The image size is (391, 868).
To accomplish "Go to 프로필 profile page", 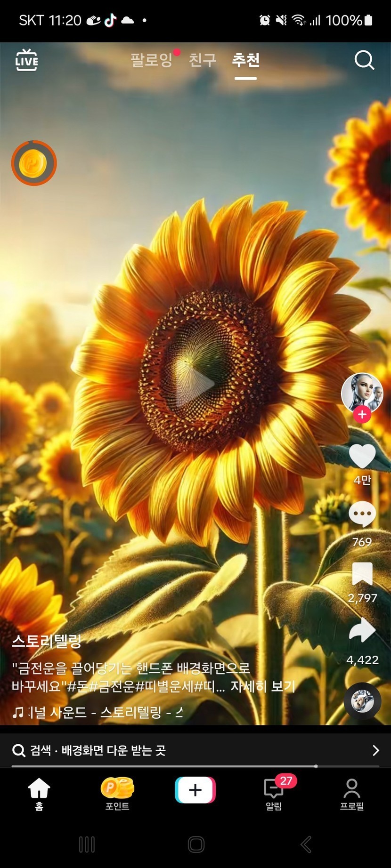I will (352, 794).
